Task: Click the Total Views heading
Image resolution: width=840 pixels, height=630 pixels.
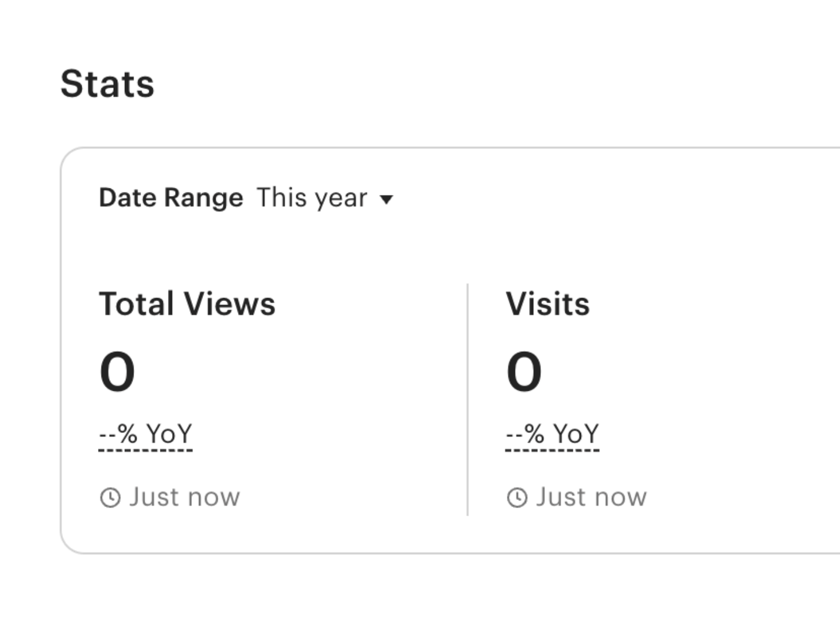Action: pyautogui.click(x=187, y=304)
